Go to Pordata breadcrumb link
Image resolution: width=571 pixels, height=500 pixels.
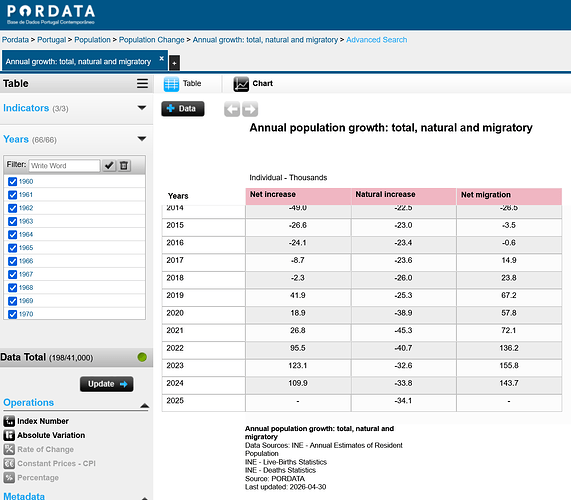15,40
